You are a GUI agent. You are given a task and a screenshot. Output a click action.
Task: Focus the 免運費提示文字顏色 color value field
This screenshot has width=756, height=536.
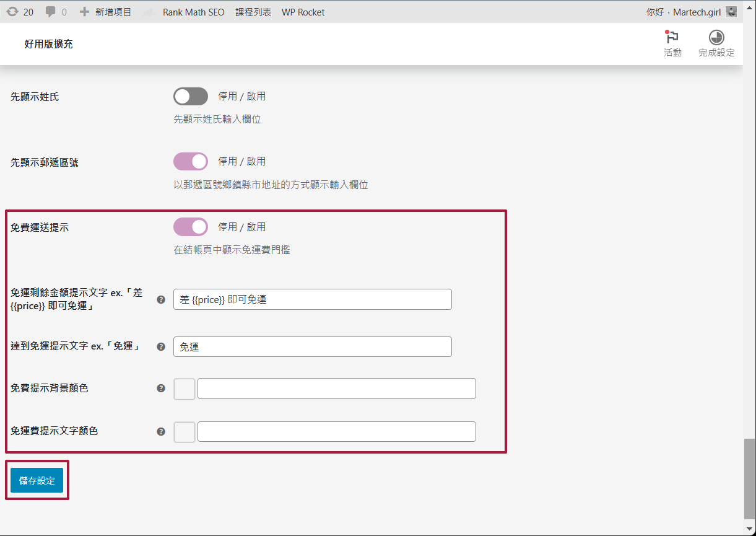337,431
